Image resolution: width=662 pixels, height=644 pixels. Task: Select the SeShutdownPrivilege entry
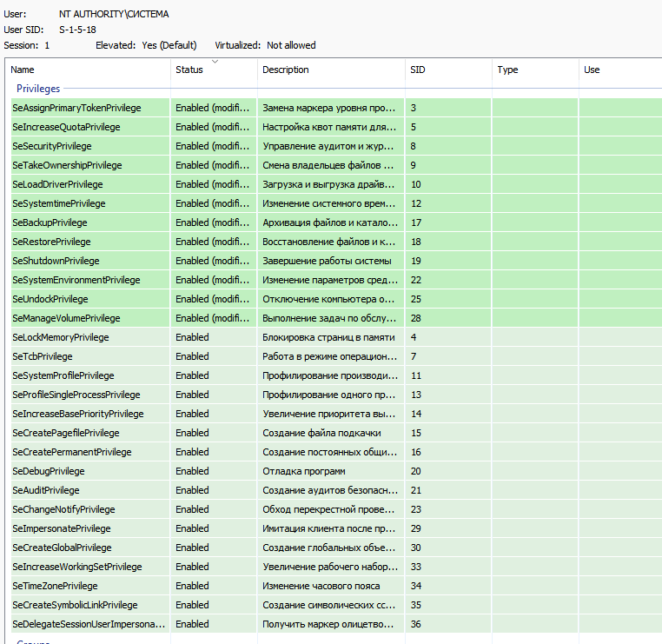point(56,261)
